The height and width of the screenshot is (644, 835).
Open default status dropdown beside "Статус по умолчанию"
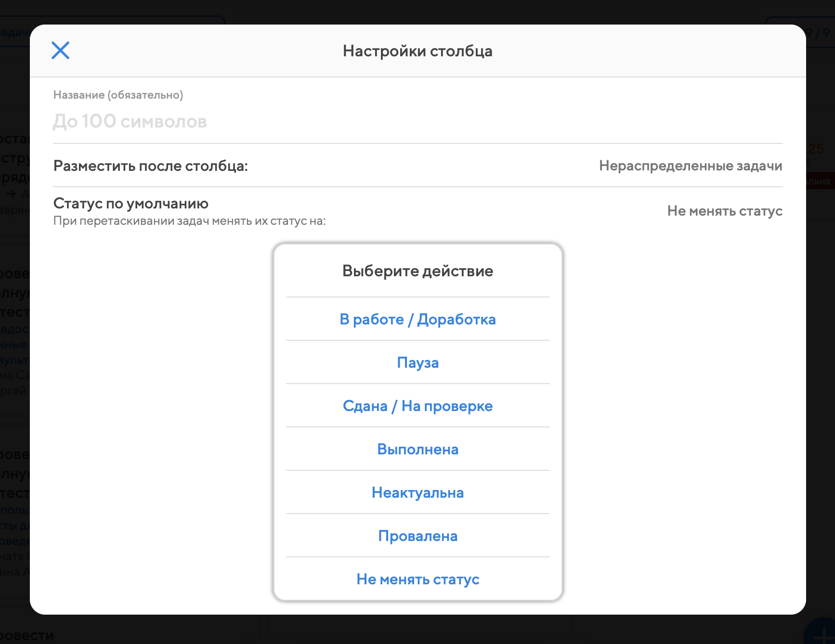[x=724, y=211]
